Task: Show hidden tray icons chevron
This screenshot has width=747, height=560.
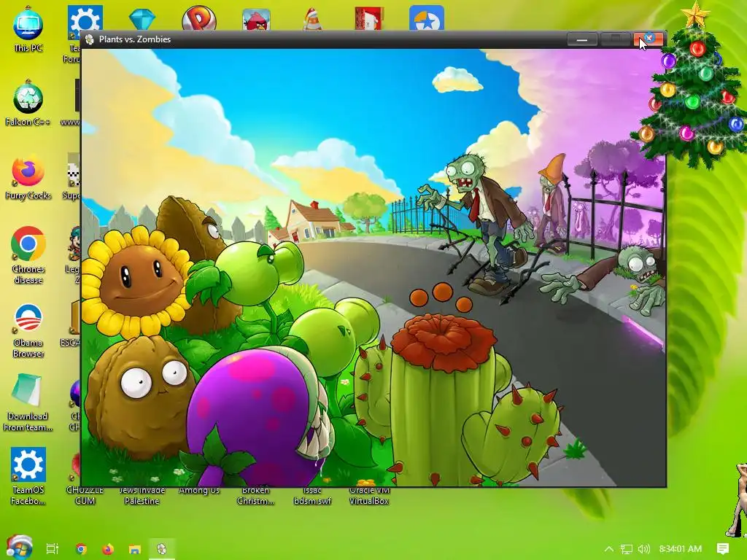Action: 609,549
